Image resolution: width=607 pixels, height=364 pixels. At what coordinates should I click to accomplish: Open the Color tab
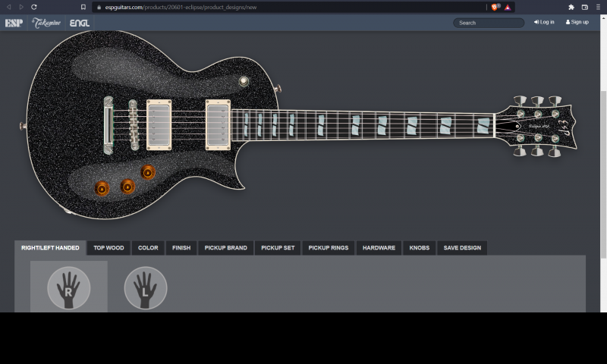pos(148,248)
